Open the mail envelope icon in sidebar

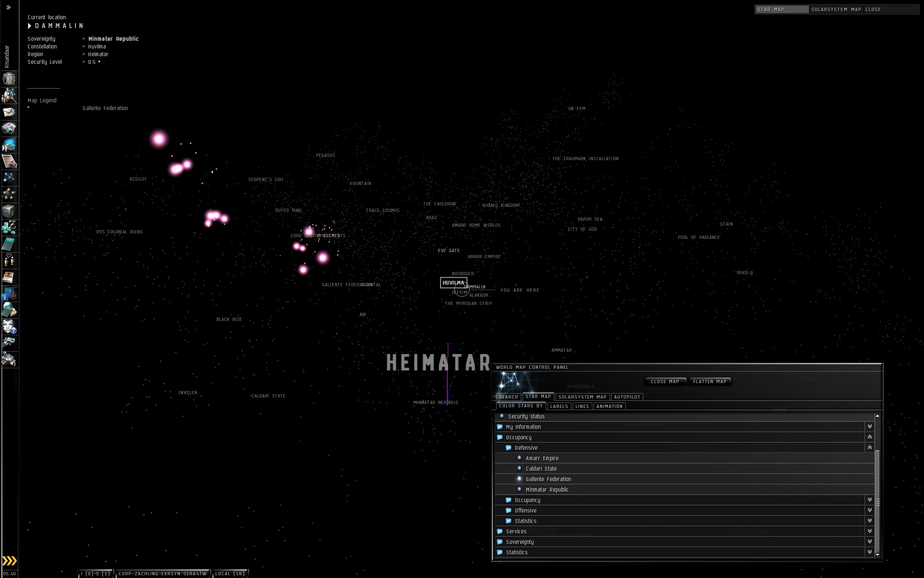[x=9, y=112]
